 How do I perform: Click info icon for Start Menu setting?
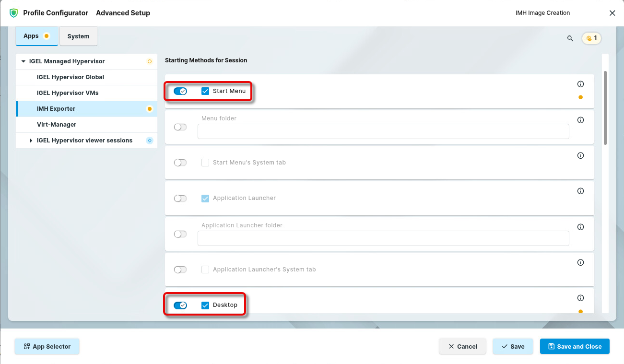580,84
